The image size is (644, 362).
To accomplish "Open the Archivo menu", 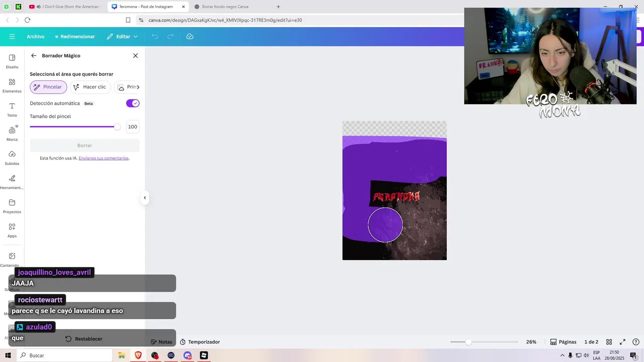I will pos(36,37).
